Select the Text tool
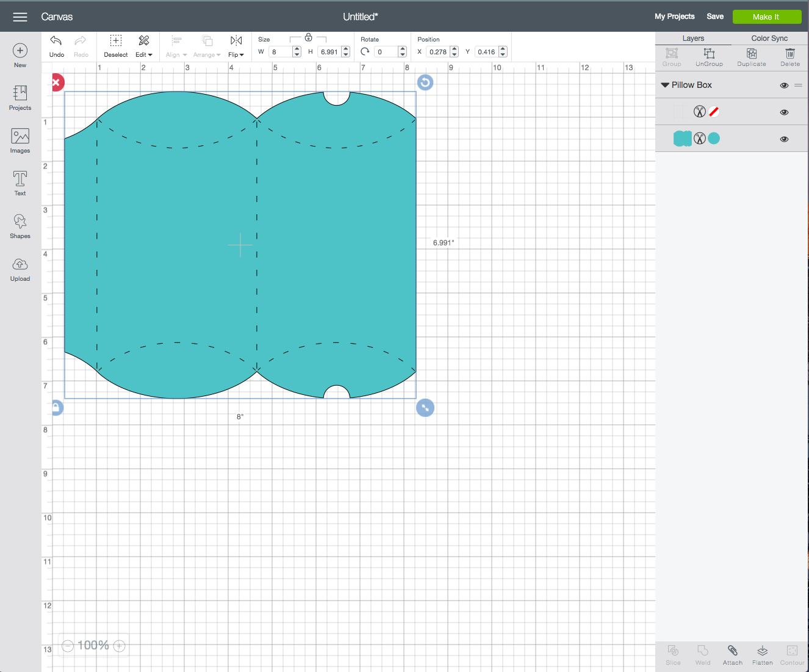Viewport: 809px width, 672px height. coord(20,182)
